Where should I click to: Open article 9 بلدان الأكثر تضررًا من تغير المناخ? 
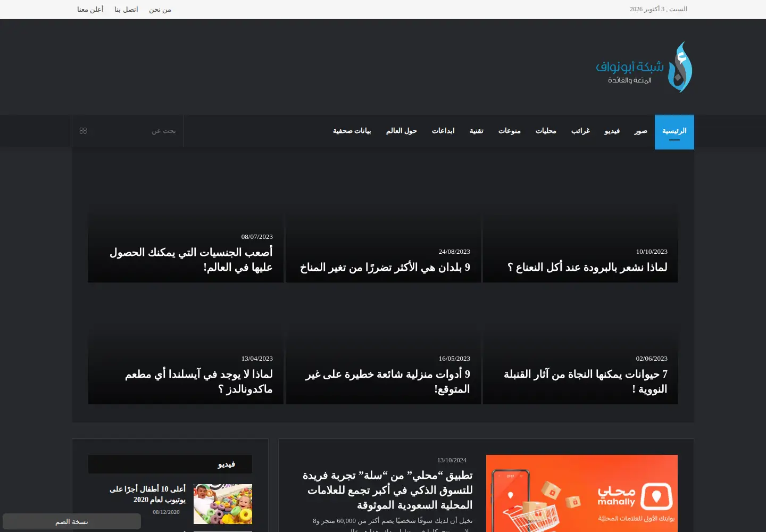click(x=385, y=267)
